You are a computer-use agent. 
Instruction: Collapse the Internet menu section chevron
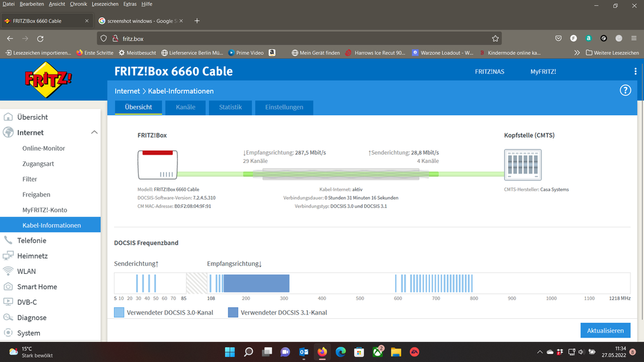tap(94, 132)
